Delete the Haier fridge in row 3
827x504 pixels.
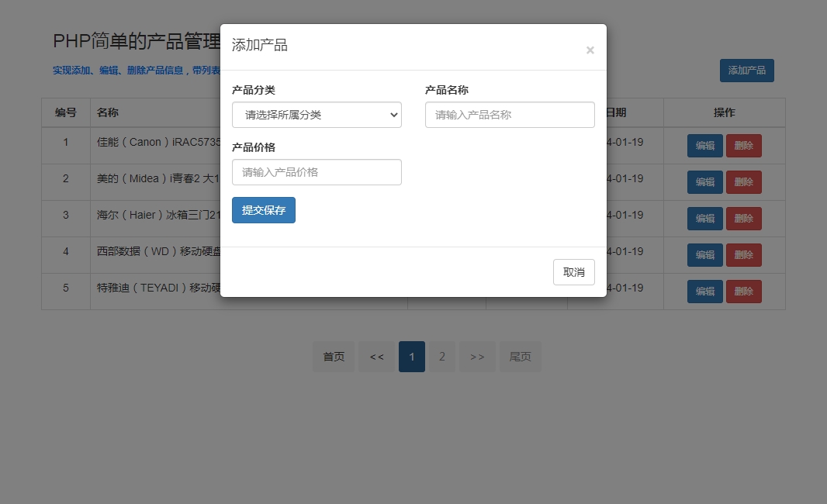click(x=743, y=219)
